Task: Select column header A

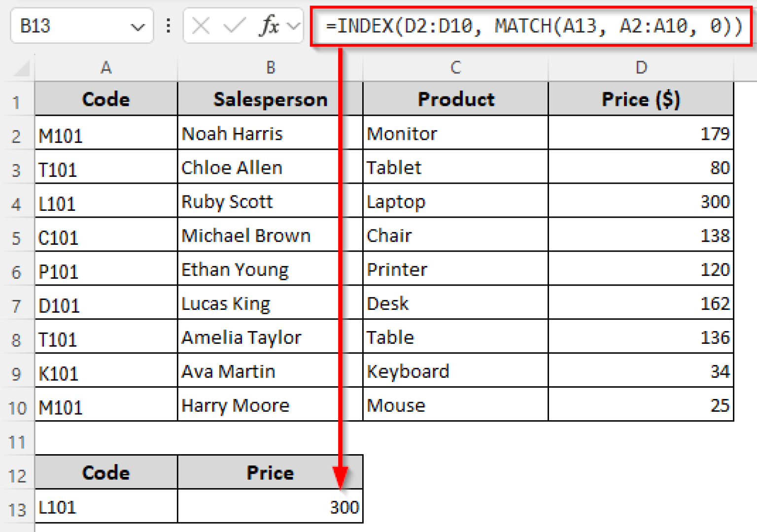Action: click(105, 67)
